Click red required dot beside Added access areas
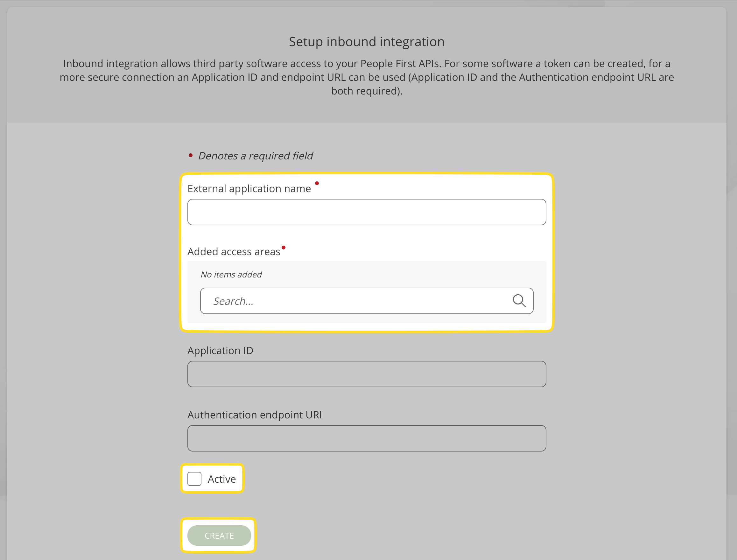 [x=283, y=247]
